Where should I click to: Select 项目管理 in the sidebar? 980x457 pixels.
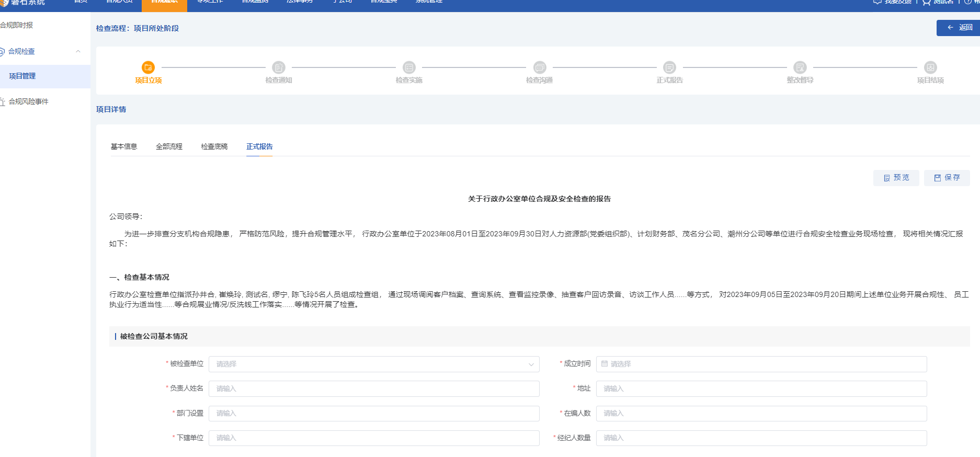point(45,76)
